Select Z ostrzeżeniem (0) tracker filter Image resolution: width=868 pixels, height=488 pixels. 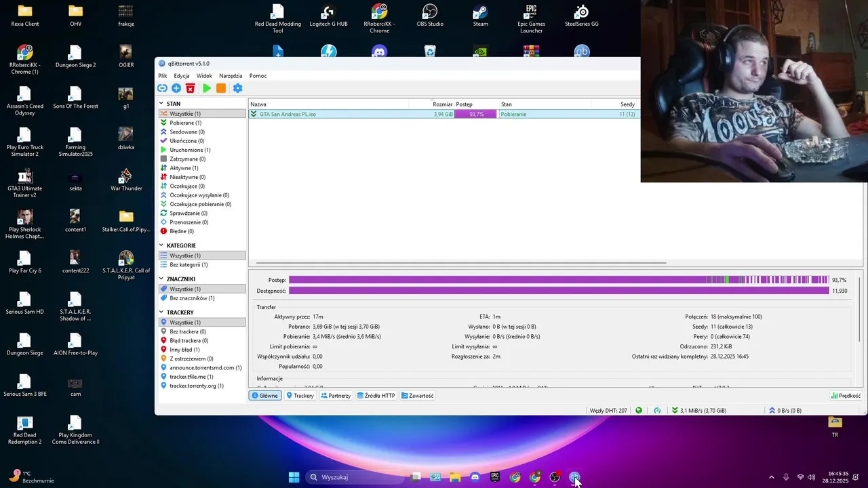click(202, 359)
